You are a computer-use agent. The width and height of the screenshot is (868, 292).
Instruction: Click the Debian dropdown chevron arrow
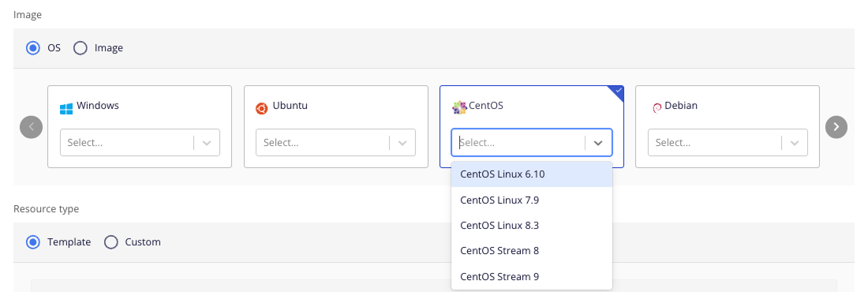[x=795, y=143]
